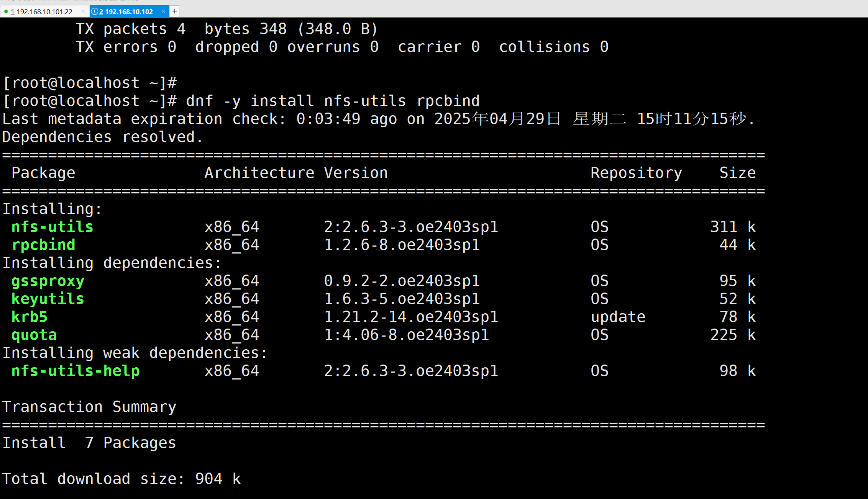Click the Repository column header

coord(636,173)
